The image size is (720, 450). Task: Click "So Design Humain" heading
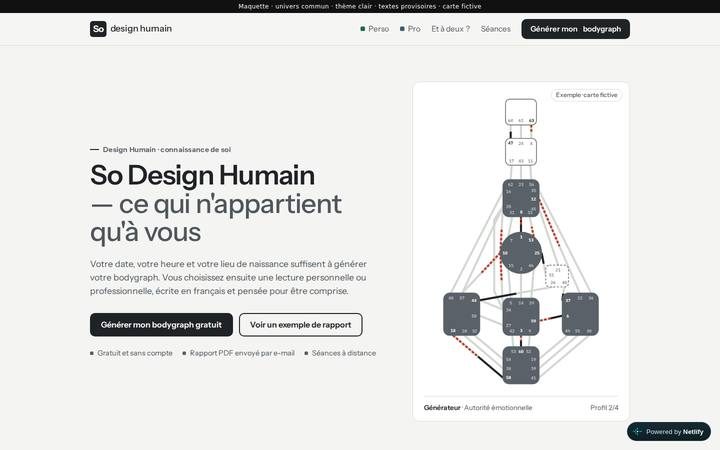coord(202,175)
